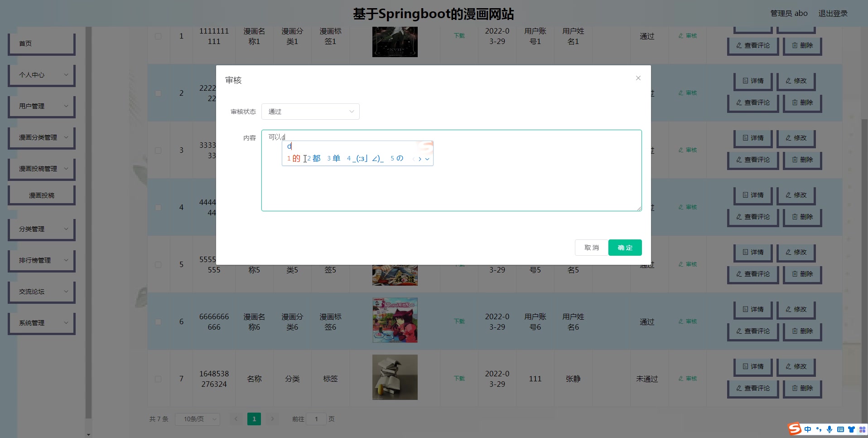Screen dimensions: 868x438
Task: Open the 审核状态 status dropdown showing 通过
Action: click(310, 111)
